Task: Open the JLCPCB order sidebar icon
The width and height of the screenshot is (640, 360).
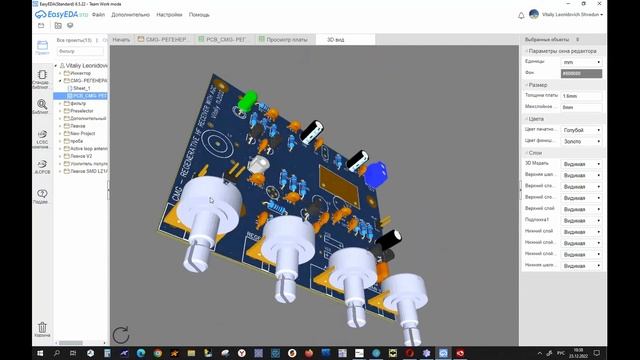Action: (x=42, y=167)
